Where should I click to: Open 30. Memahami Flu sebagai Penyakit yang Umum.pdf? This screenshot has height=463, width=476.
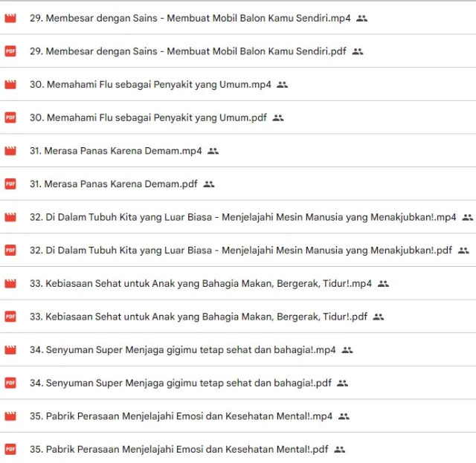point(148,117)
